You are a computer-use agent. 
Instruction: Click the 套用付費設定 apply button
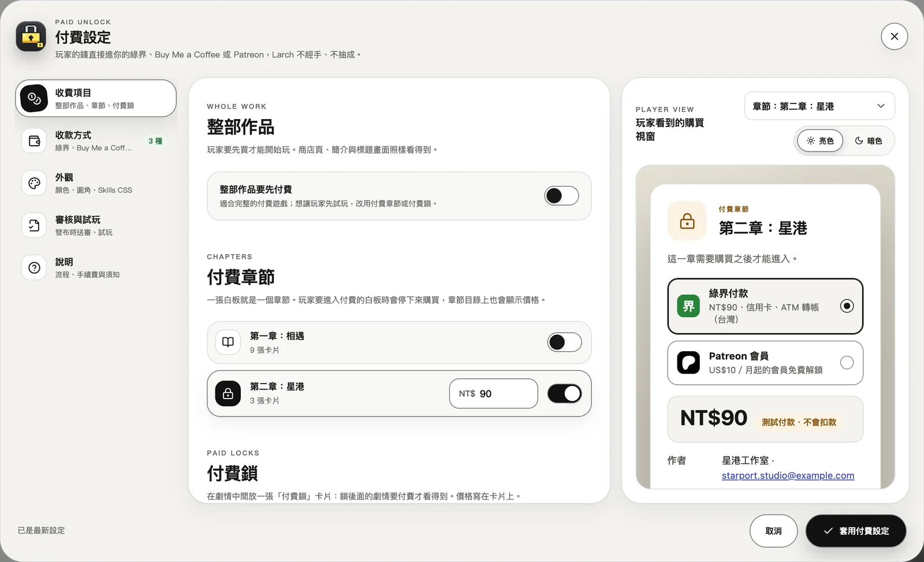point(856,531)
